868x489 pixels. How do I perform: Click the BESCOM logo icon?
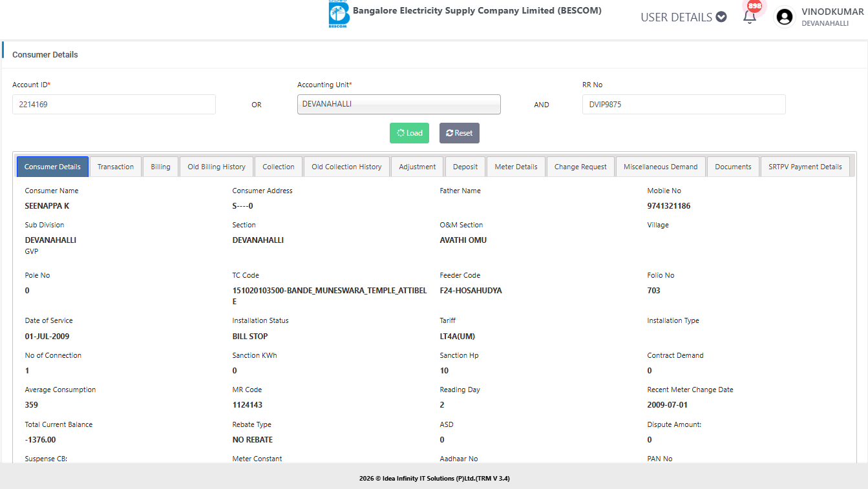coord(339,15)
